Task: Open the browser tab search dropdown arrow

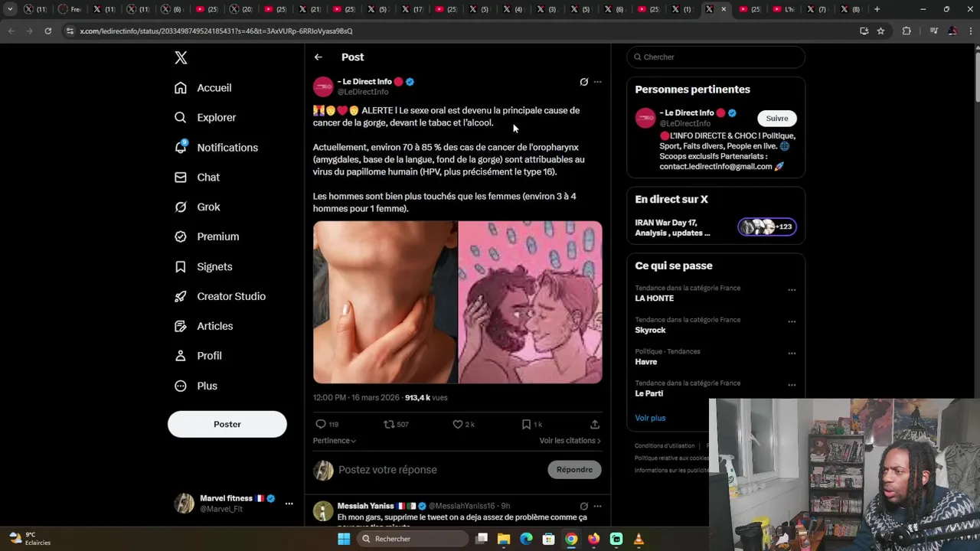Action: [10, 9]
